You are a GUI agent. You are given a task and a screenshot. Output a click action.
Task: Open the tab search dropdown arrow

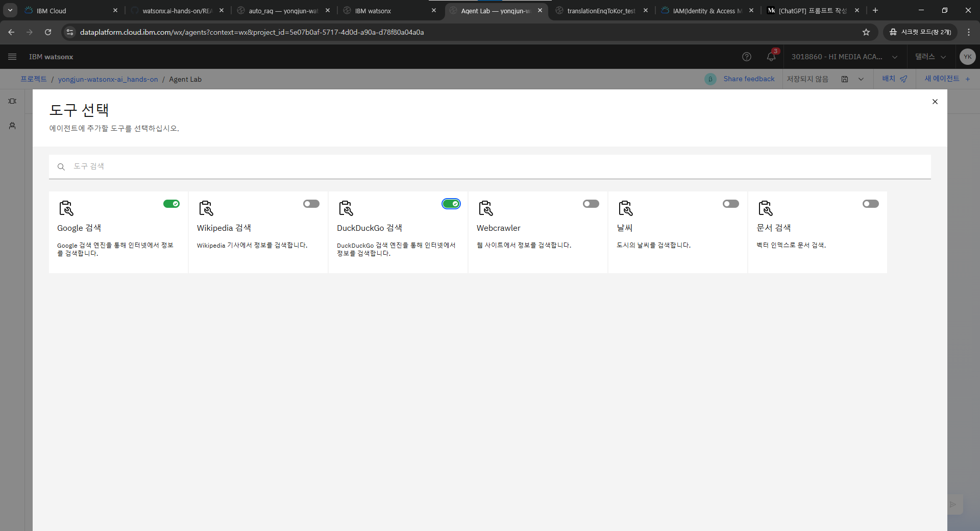(x=10, y=10)
